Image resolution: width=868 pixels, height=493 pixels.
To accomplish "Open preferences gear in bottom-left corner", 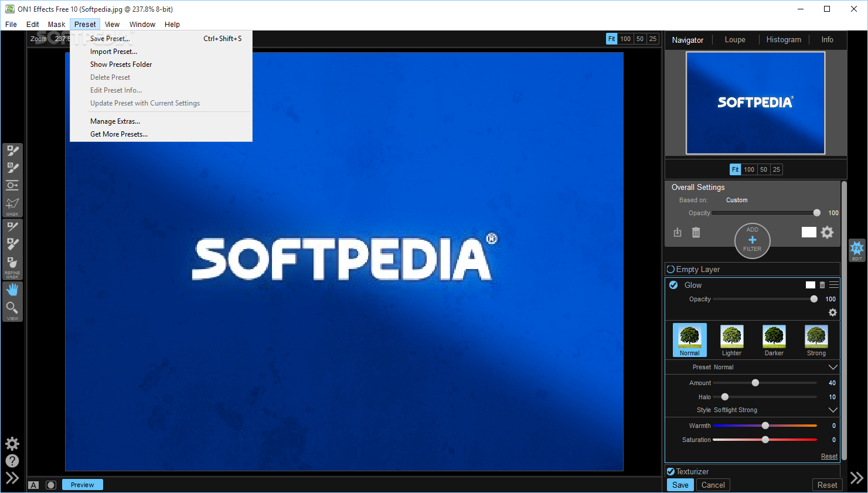I will (12, 444).
